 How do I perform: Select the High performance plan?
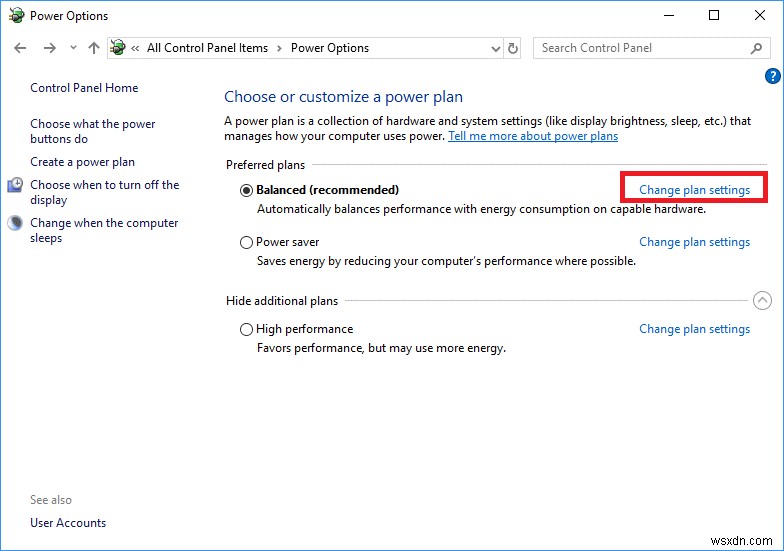tap(246, 330)
